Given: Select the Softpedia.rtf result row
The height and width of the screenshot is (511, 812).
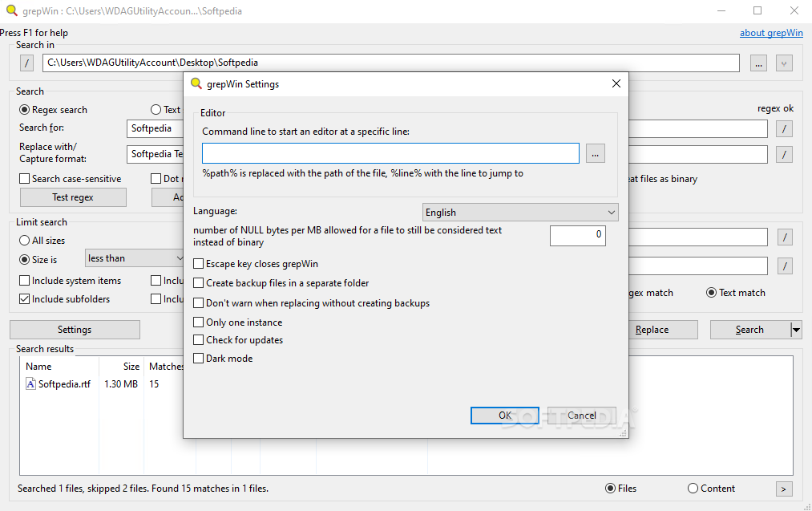Looking at the screenshot, I should click(x=64, y=384).
